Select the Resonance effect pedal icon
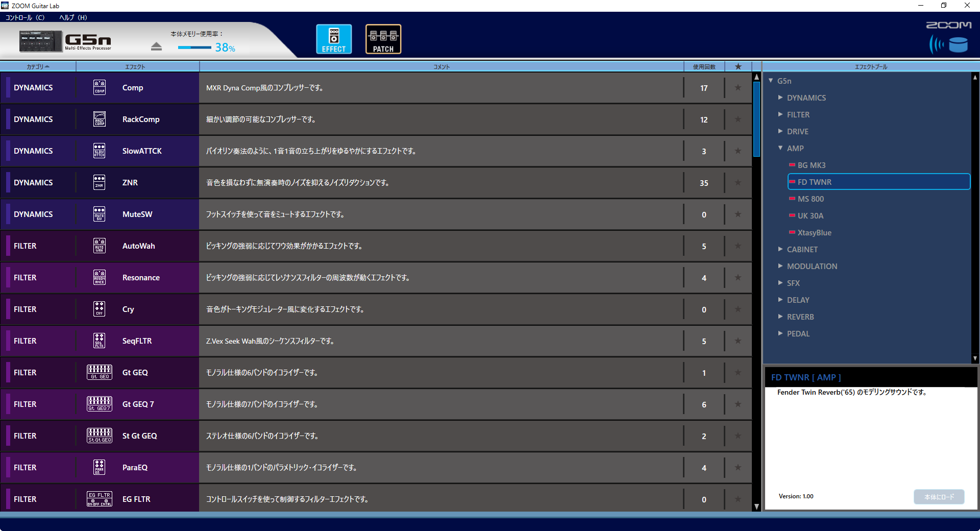Image resolution: width=980 pixels, height=531 pixels. click(100, 277)
